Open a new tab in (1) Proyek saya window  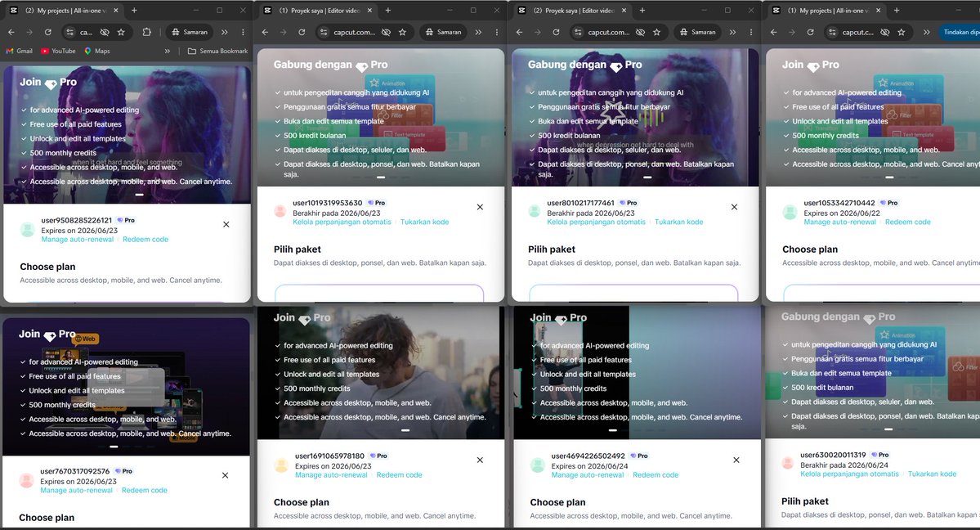(388, 10)
